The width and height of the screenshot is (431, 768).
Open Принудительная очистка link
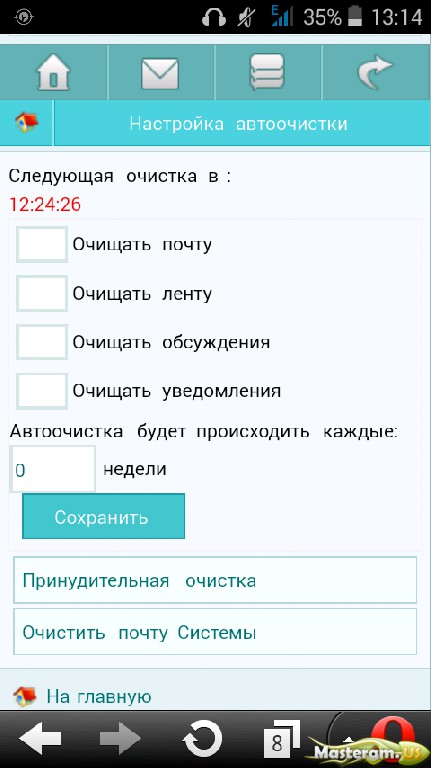click(215, 580)
